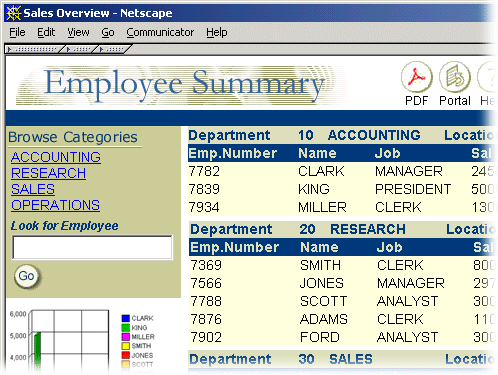
Task: Click the name FORD in the table
Action: [320, 337]
